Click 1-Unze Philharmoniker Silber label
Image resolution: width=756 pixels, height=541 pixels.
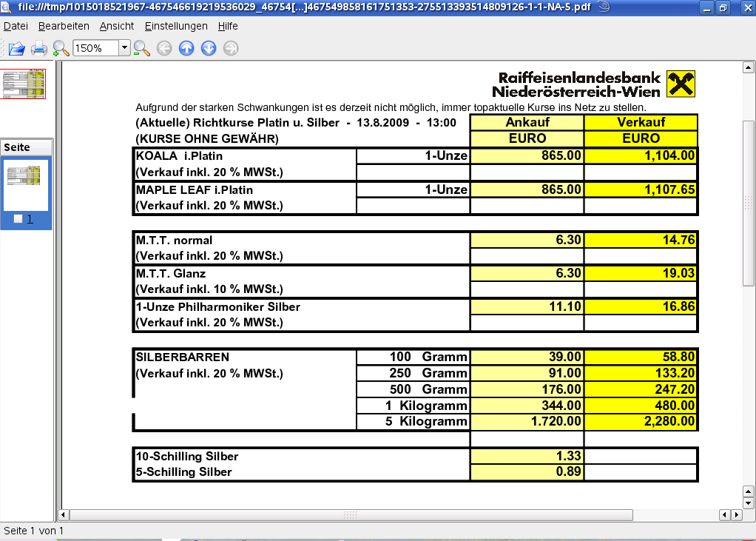pos(218,306)
